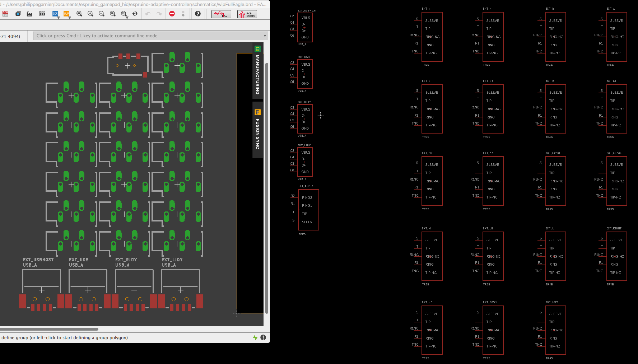Zoom in on the board
Screen dimensions: 638x364
90,14
